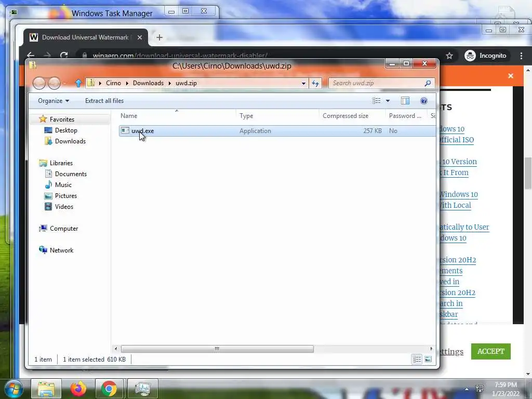Click the network tray icon
The width and height of the screenshot is (532, 399).
click(480, 389)
